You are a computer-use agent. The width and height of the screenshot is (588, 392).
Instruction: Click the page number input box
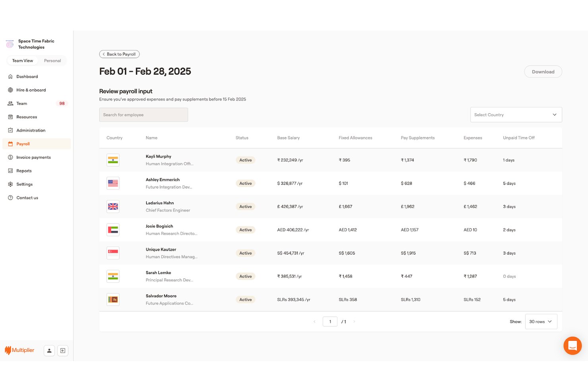pyautogui.click(x=330, y=322)
